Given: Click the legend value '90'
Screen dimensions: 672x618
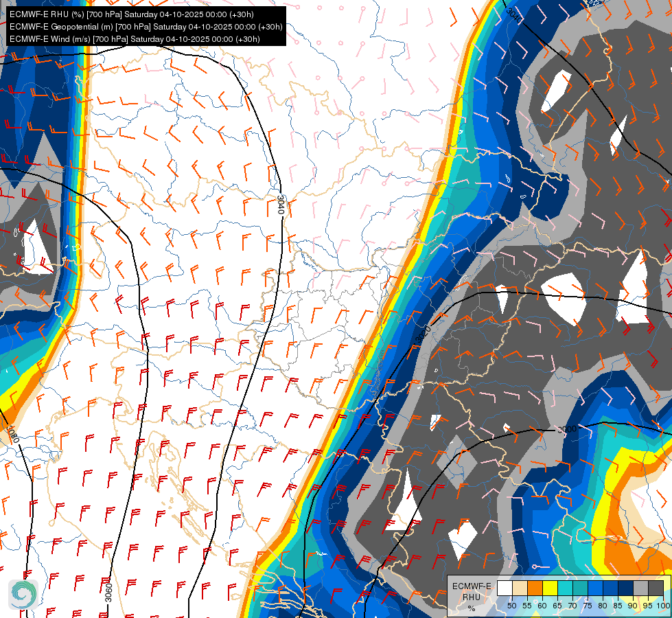Looking at the screenshot, I should coord(633,606).
